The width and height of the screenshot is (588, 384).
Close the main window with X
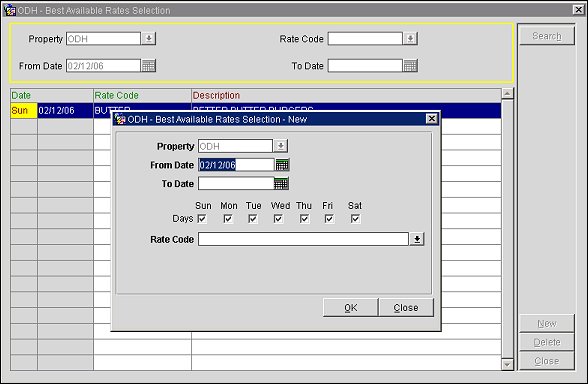click(579, 10)
